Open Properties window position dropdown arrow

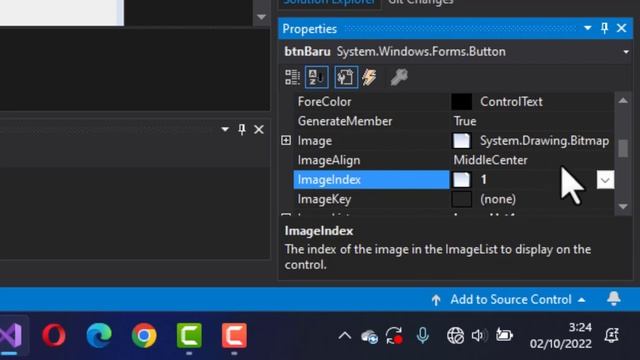(588, 28)
